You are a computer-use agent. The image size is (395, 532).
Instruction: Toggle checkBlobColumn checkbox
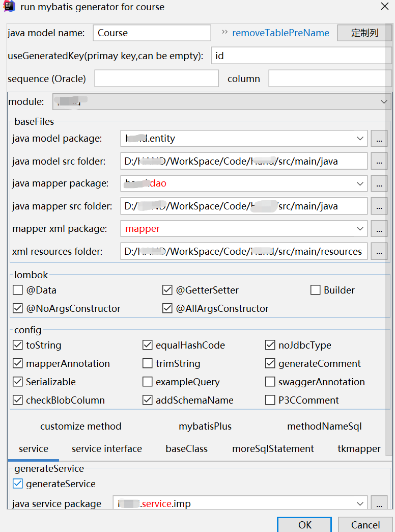pyautogui.click(x=18, y=400)
